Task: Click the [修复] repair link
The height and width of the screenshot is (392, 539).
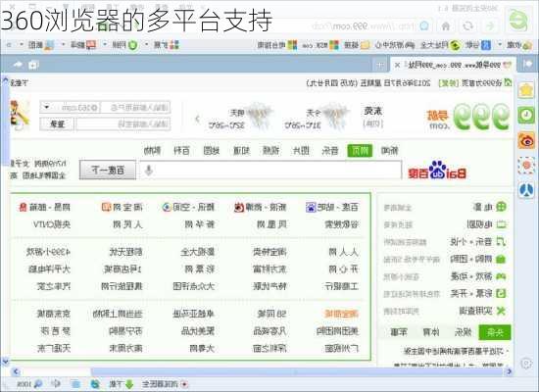Action: point(448,83)
